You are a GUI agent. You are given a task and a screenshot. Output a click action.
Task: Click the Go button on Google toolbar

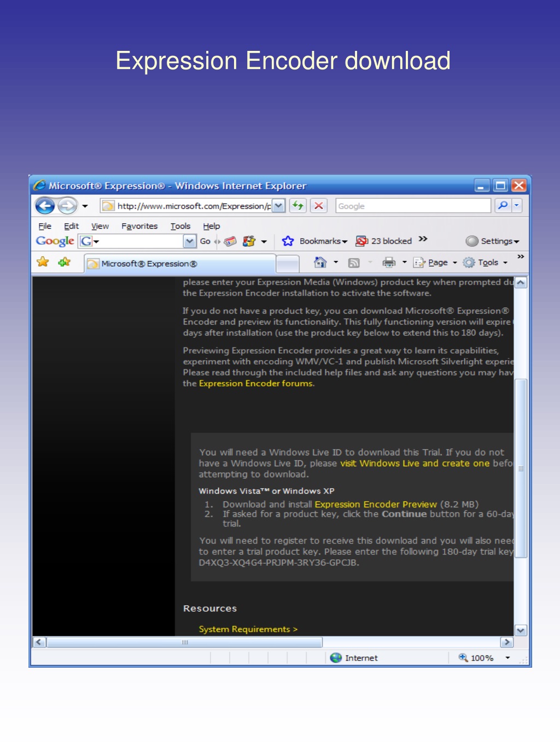[205, 241]
